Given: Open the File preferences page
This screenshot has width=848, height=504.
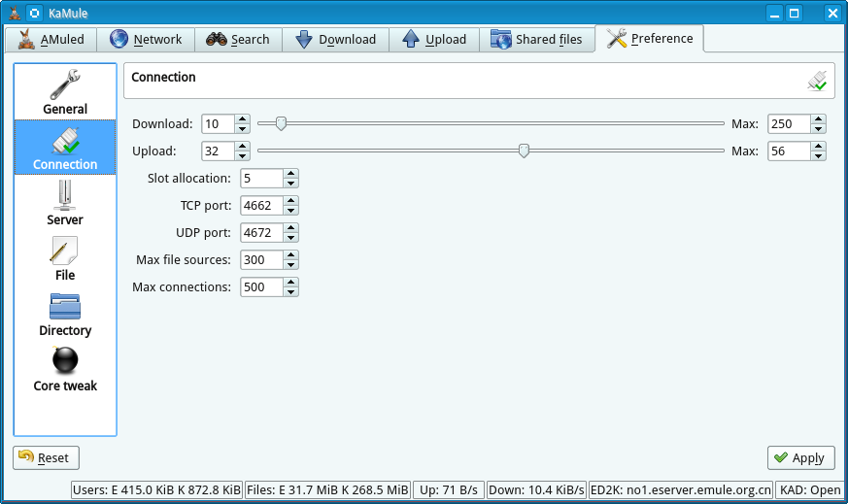Looking at the screenshot, I should pos(65,258).
